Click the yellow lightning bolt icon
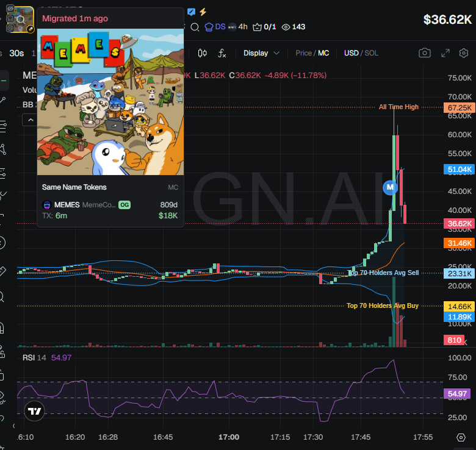This screenshot has width=476, height=450. (x=203, y=12)
